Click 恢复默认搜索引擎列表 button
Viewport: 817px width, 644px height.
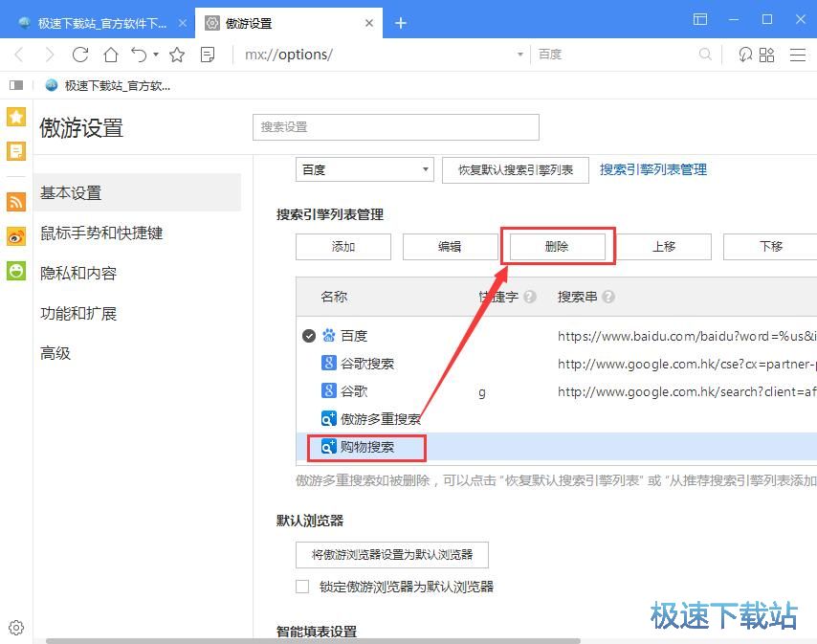point(516,170)
